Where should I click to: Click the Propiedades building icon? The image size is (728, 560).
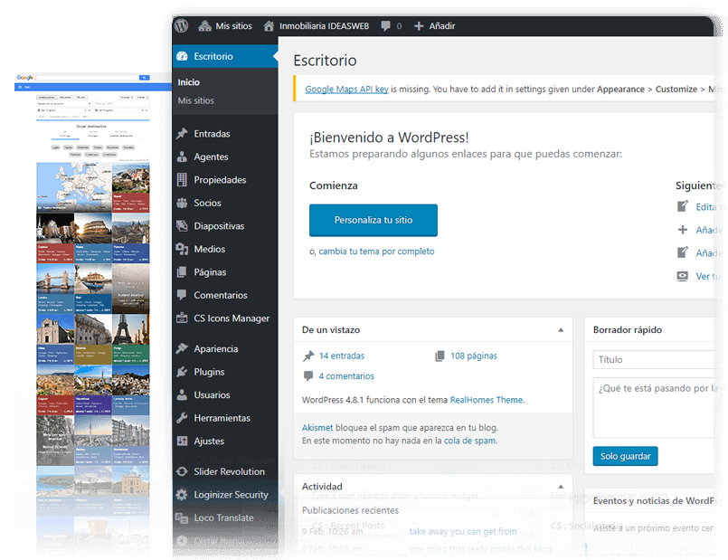(x=182, y=180)
